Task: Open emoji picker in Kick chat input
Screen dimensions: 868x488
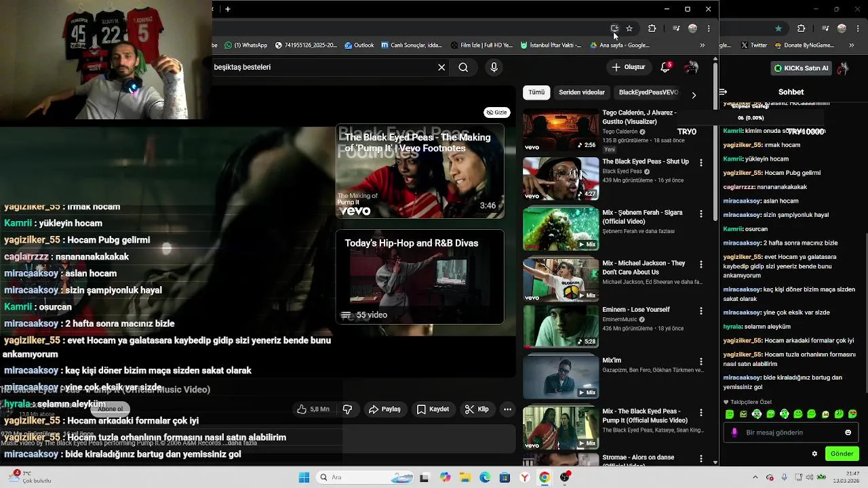Action: (x=848, y=432)
